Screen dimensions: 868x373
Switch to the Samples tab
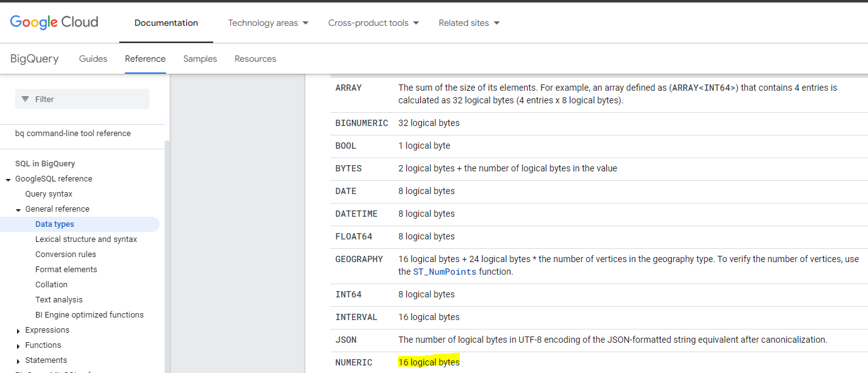(200, 59)
